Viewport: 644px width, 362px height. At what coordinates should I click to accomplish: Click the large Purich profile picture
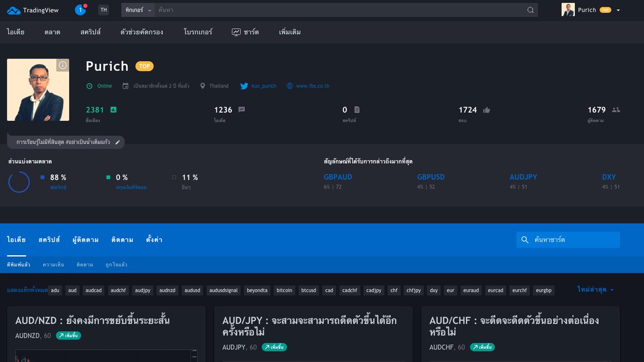pyautogui.click(x=38, y=90)
